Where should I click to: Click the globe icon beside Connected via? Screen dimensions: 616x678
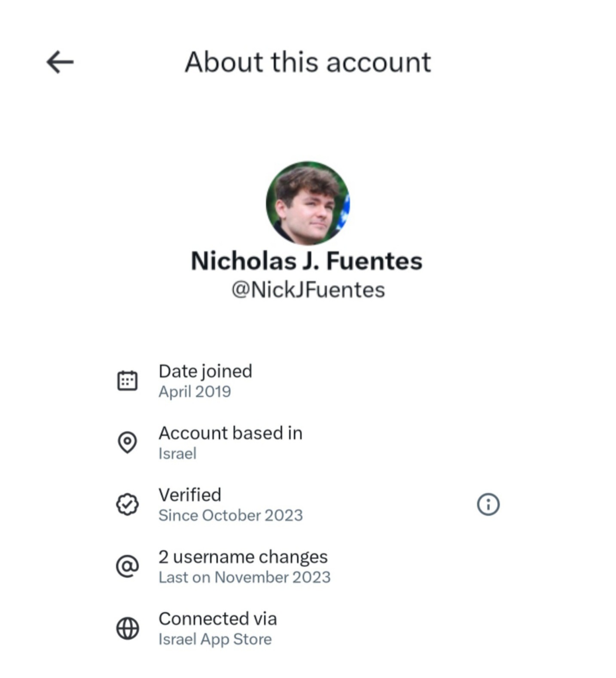pos(127,629)
